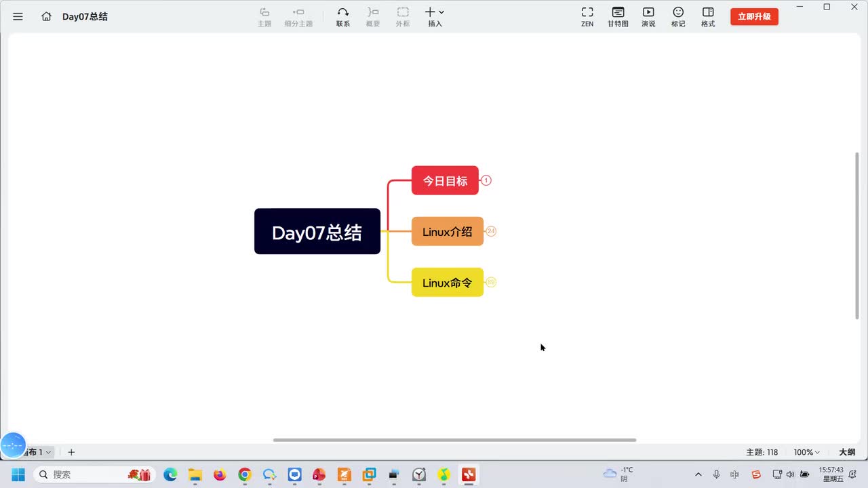Open the volume control tray icon
This screenshot has width=868, height=488.
point(790,474)
